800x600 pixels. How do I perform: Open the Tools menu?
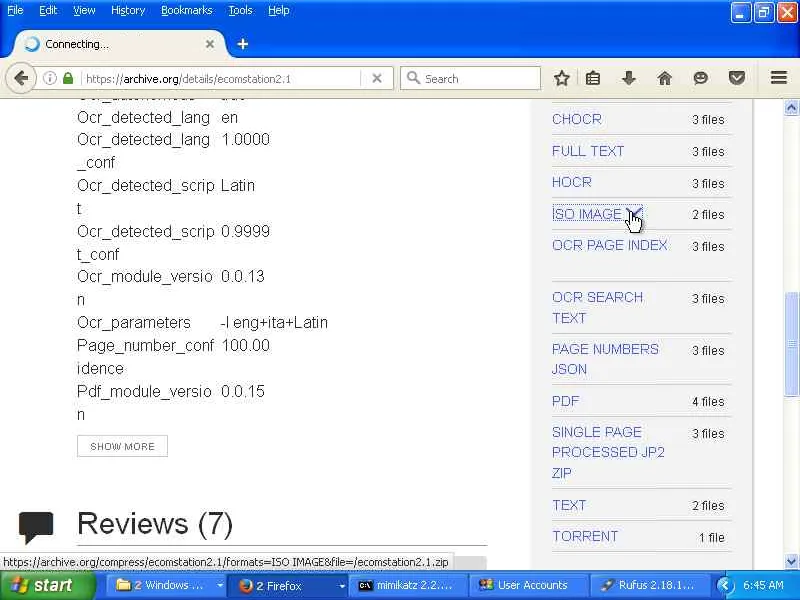(240, 10)
